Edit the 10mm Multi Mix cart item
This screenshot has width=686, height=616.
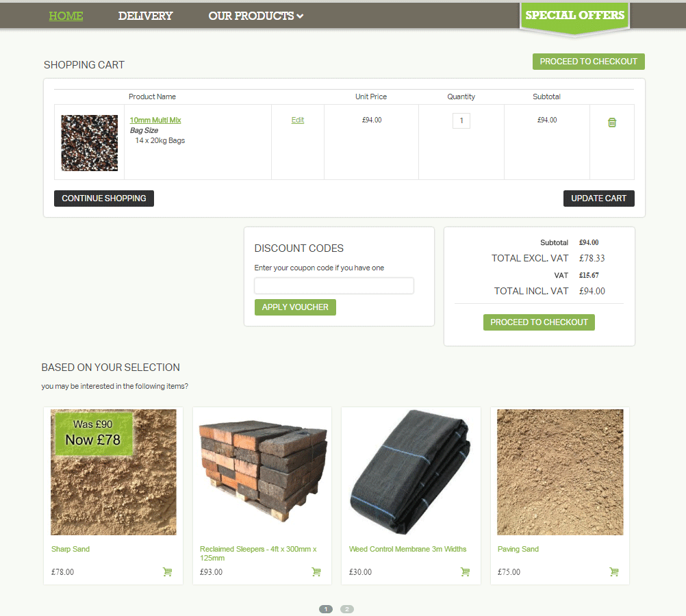click(x=297, y=120)
